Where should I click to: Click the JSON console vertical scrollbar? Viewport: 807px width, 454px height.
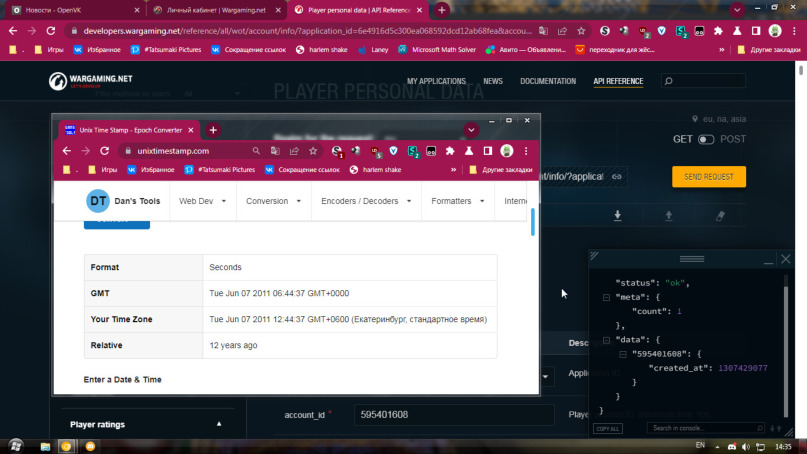tap(786, 350)
